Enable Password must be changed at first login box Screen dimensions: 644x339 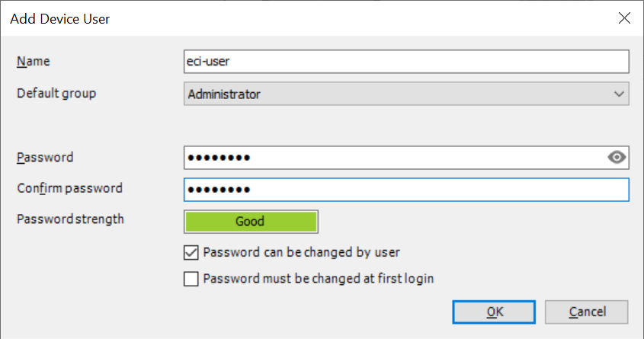191,279
